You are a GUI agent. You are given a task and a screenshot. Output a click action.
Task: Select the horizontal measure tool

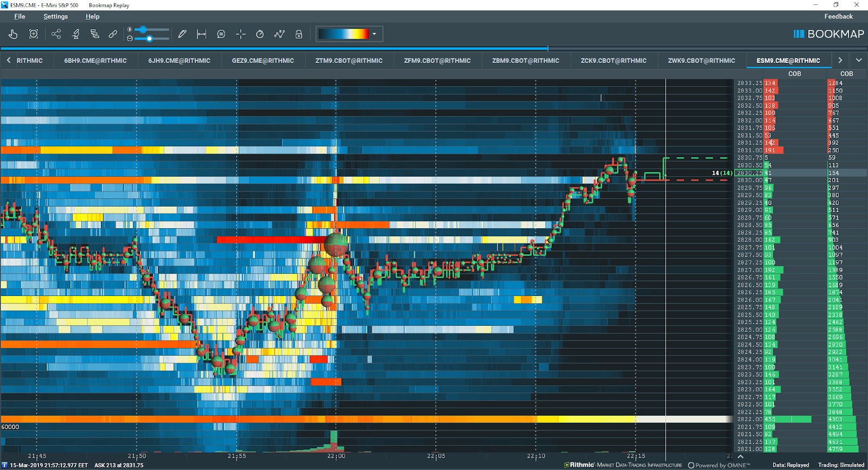(201, 34)
